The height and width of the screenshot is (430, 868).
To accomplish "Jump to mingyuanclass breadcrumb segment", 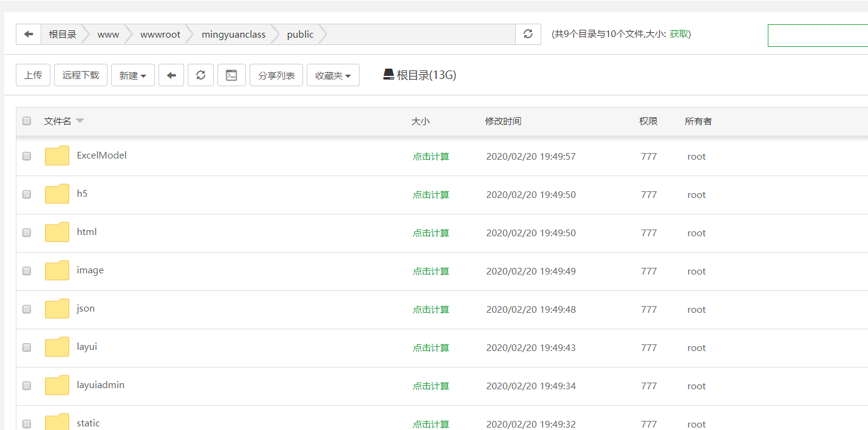I will [233, 35].
